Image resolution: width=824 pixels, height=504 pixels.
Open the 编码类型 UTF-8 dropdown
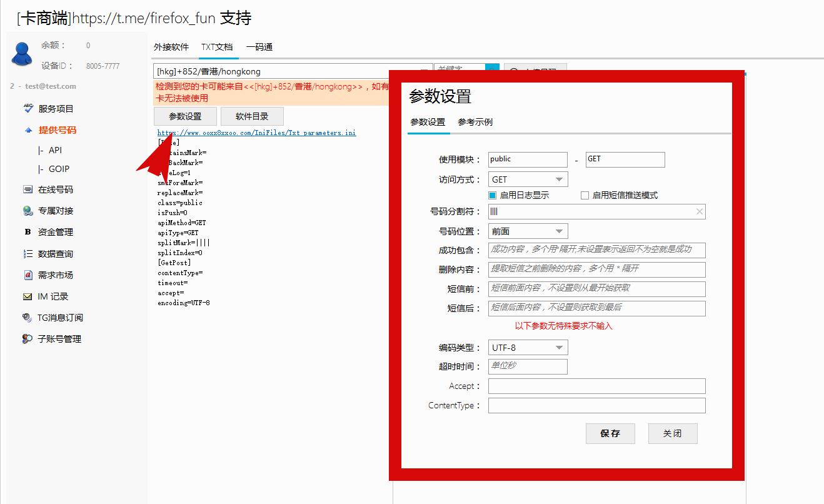(528, 348)
